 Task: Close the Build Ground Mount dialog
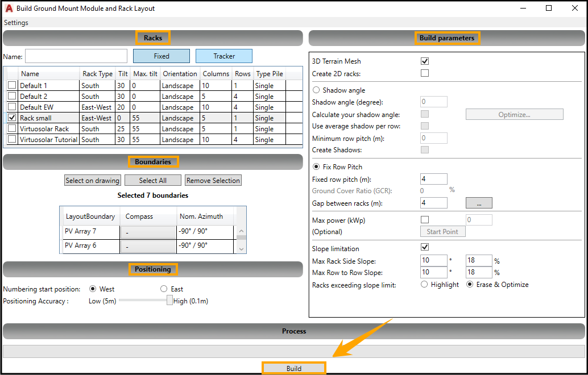pyautogui.click(x=574, y=9)
